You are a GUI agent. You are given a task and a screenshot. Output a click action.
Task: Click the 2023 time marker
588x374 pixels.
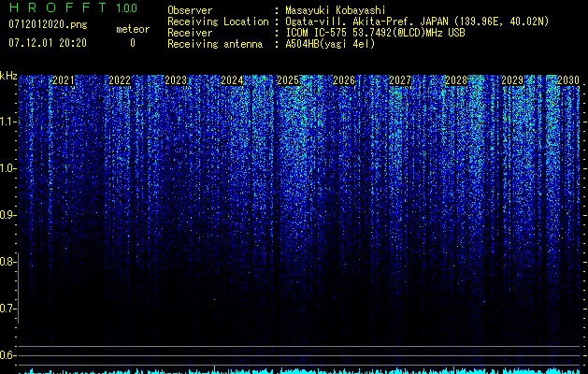[176, 80]
